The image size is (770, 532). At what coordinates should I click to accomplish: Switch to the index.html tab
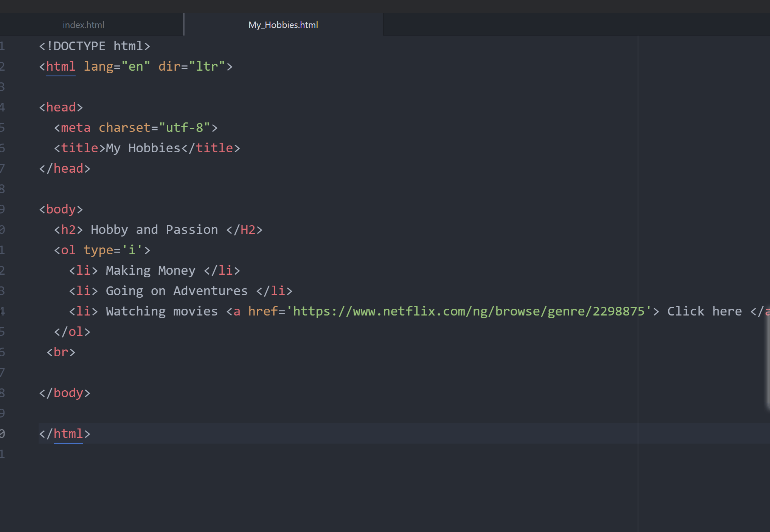point(84,25)
